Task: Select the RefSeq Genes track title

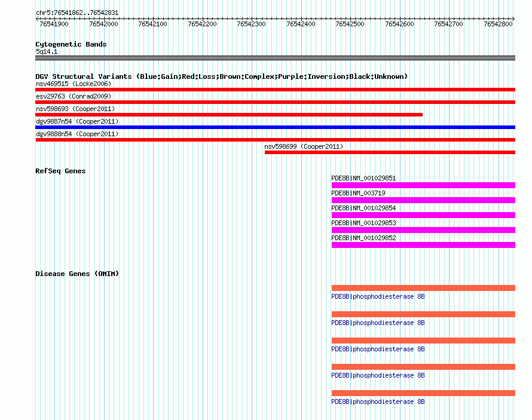Action: tap(60, 171)
